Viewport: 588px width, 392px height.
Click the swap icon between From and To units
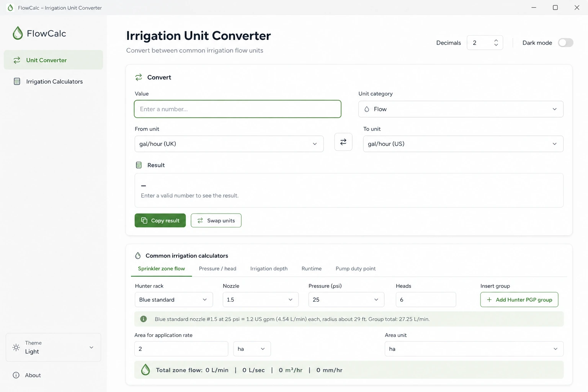(343, 142)
